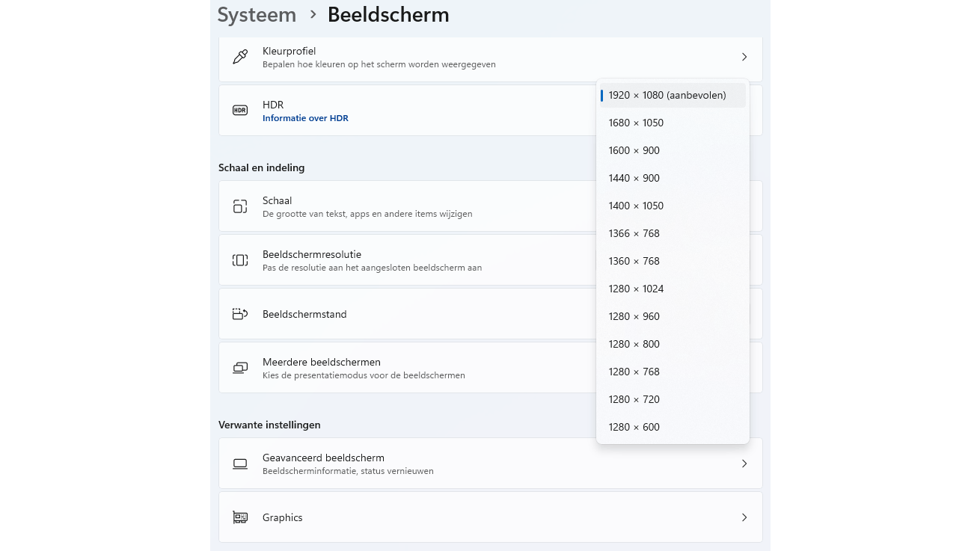The image size is (980, 551).
Task: Choose 1280 × 1024 resolution
Action: (636, 289)
